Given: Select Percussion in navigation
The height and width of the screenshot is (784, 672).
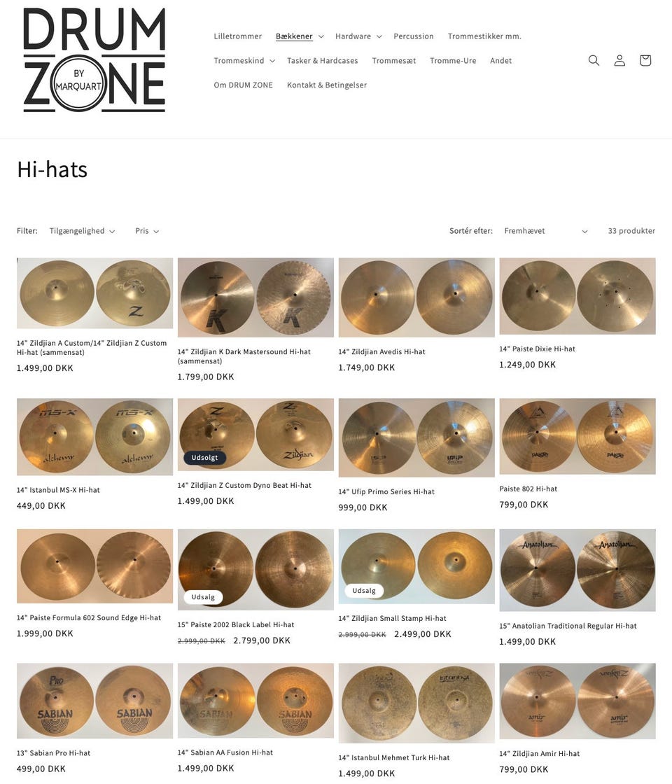Looking at the screenshot, I should point(414,36).
